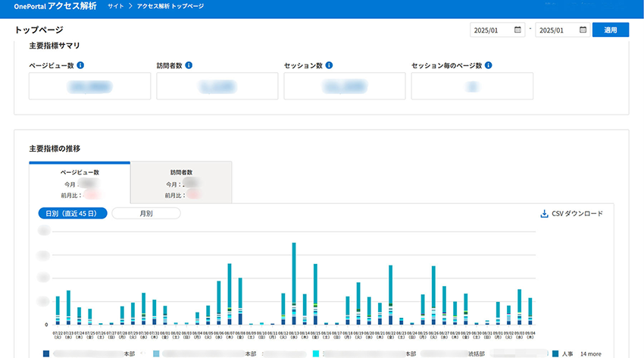
Task: Click the info icon beside 訪問者数
Action: 189,65
